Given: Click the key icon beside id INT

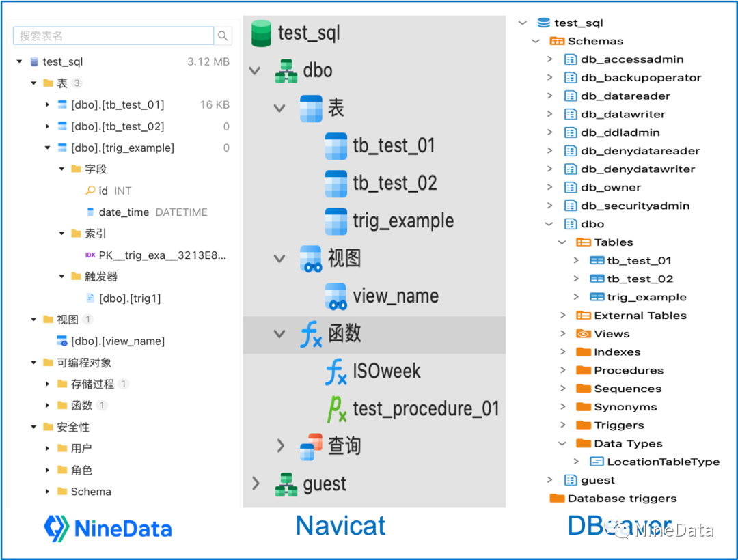Looking at the screenshot, I should 90,191.
